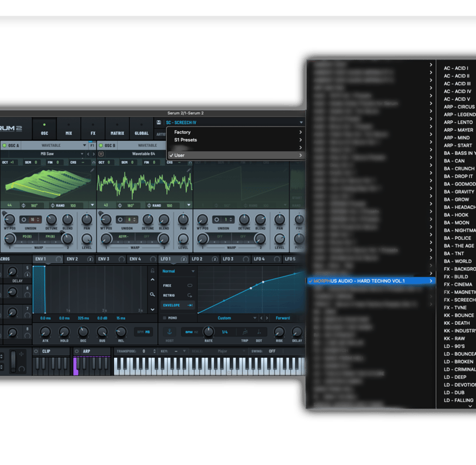
Task: Click the envelope lock icon
Action: [x=152, y=270]
